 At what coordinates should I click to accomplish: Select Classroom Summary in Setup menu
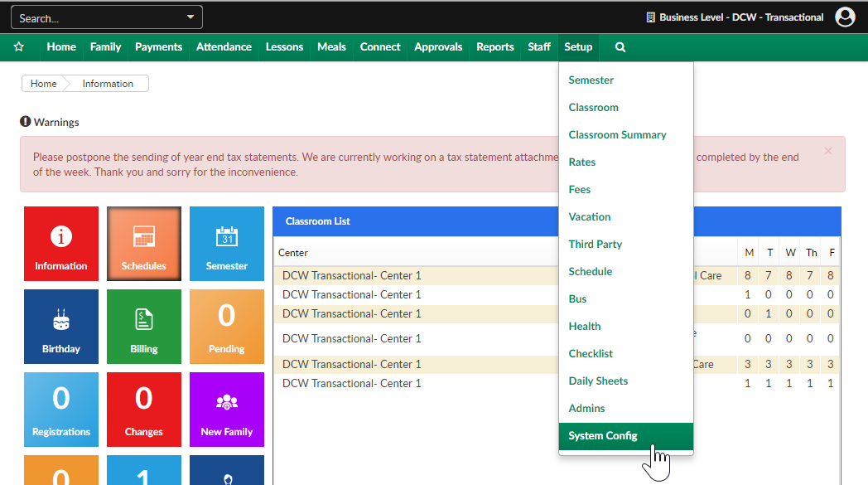(x=626, y=134)
